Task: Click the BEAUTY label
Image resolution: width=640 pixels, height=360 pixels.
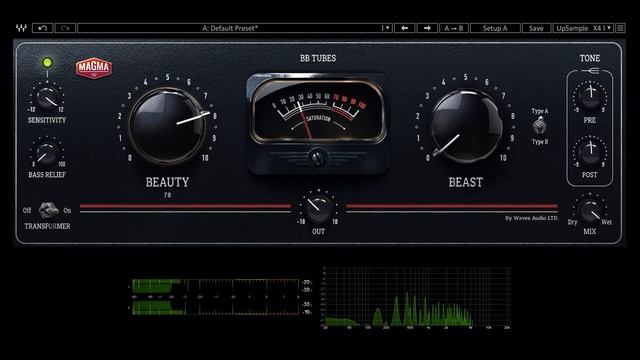Action: point(167,182)
